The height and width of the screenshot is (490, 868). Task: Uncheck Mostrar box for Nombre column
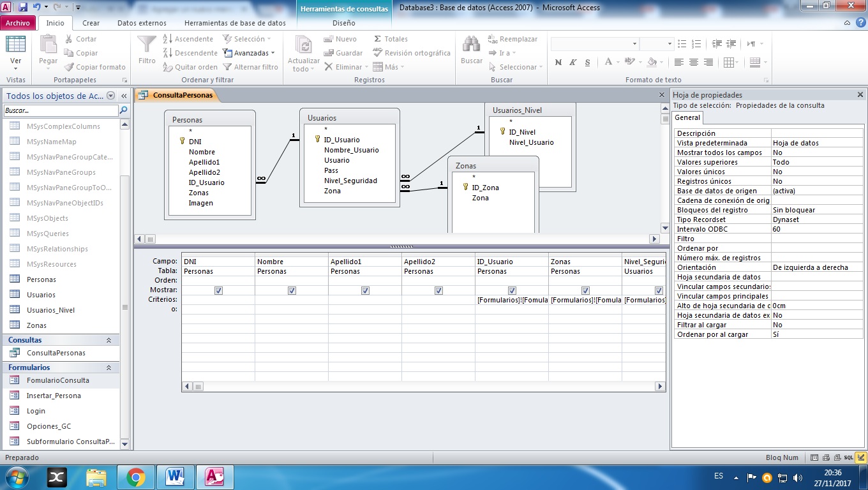point(292,290)
